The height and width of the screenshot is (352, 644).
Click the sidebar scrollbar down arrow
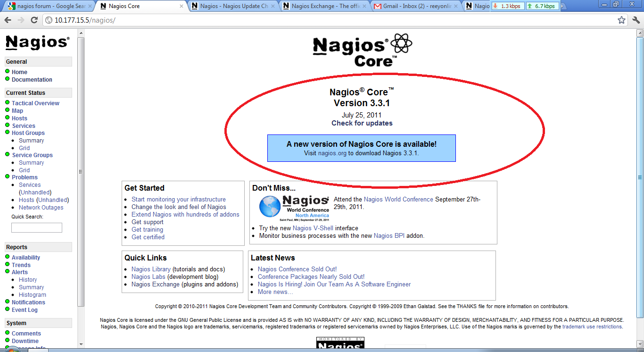point(81,344)
